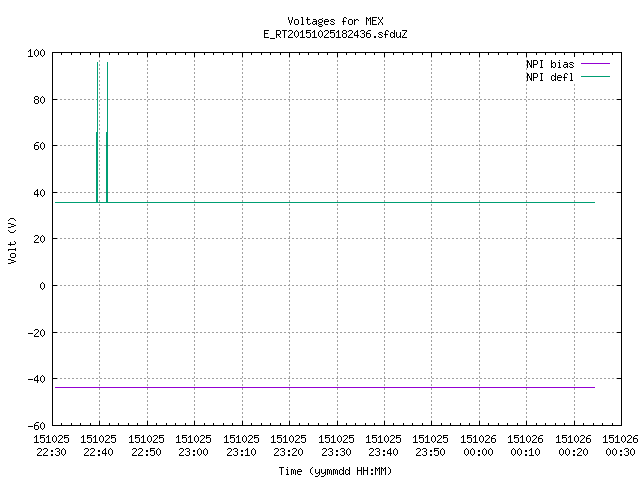Click the y-axis tick label 100

click(x=36, y=53)
